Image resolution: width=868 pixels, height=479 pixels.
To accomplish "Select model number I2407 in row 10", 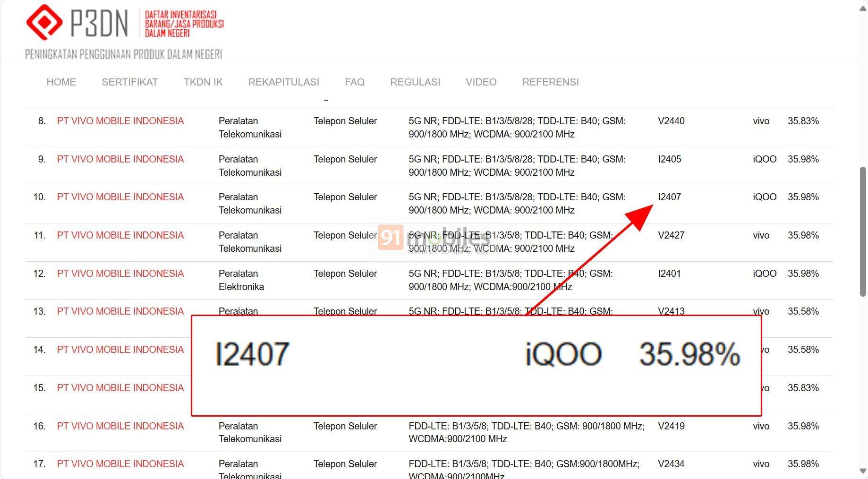I will pyautogui.click(x=670, y=197).
